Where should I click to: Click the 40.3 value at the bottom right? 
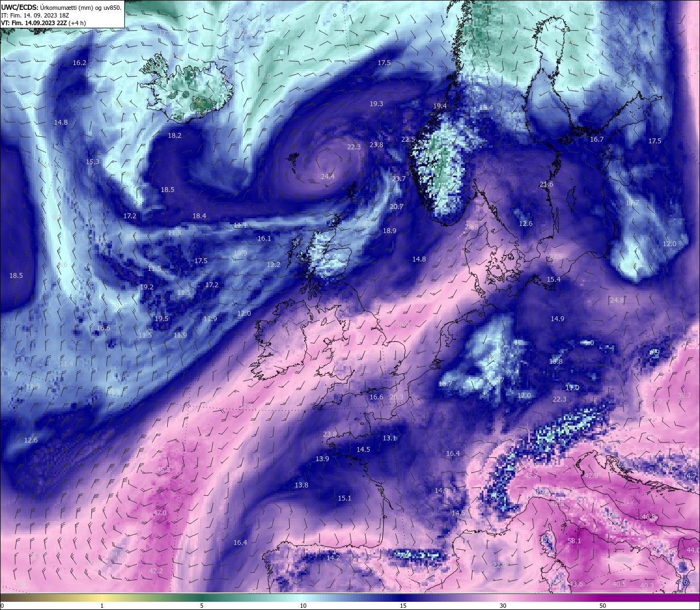coord(647,585)
